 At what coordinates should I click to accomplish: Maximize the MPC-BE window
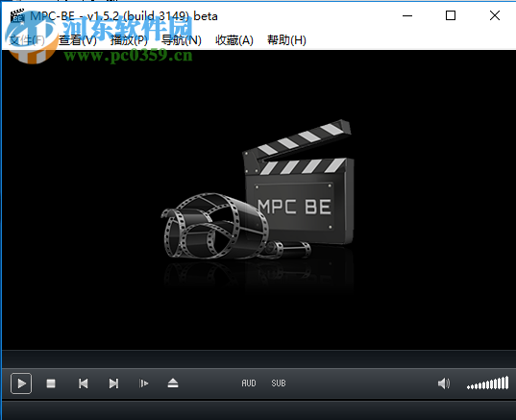click(x=451, y=15)
